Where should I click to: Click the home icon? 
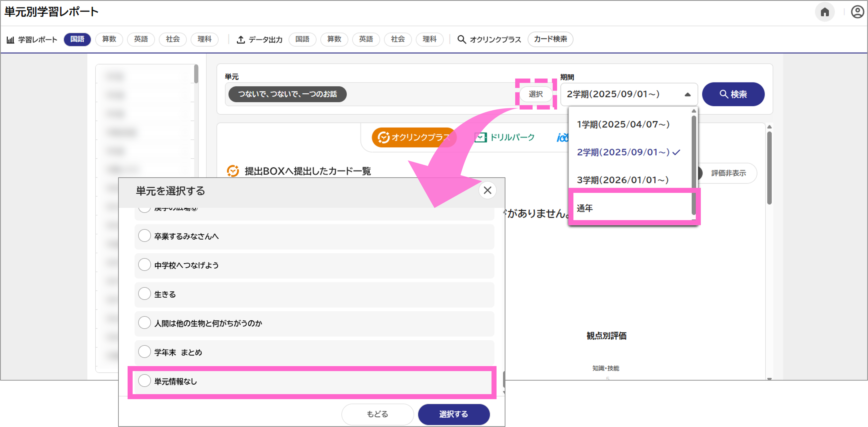[825, 12]
